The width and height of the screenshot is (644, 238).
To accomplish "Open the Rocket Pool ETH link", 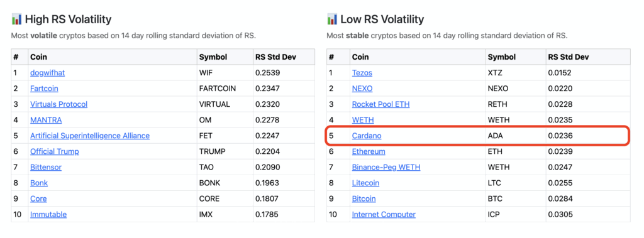I will coord(380,104).
